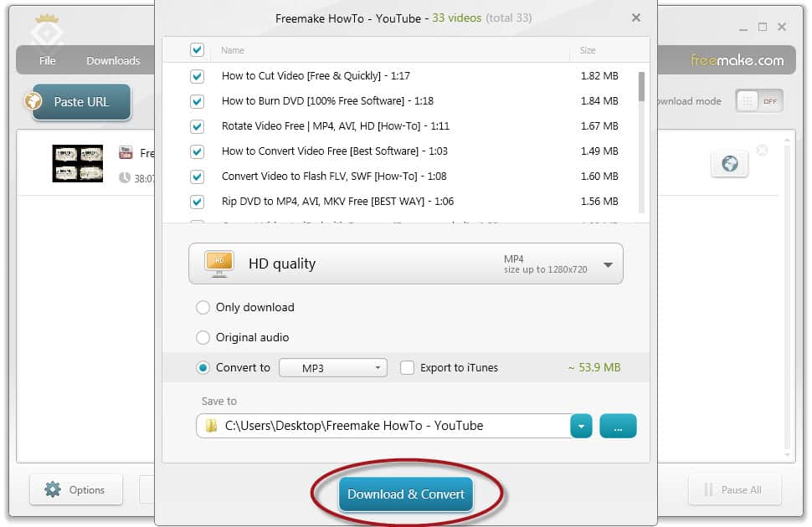Click the Paste URL button
812x527 pixels.
pyautogui.click(x=81, y=102)
